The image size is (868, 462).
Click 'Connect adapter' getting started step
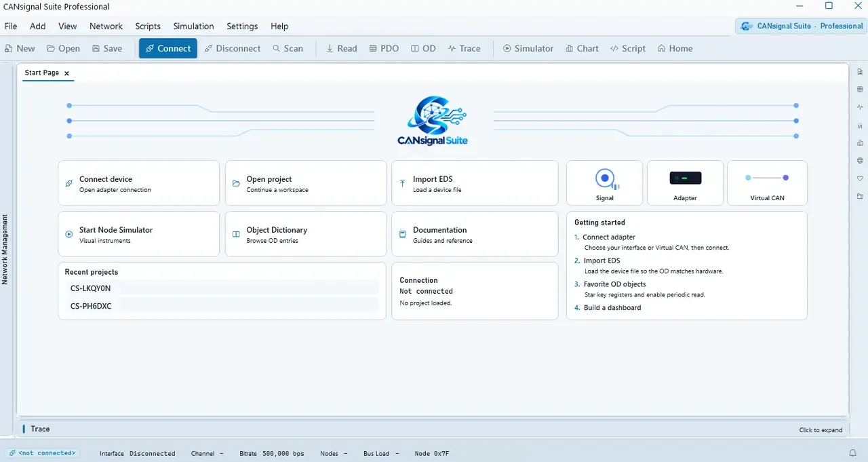click(609, 237)
